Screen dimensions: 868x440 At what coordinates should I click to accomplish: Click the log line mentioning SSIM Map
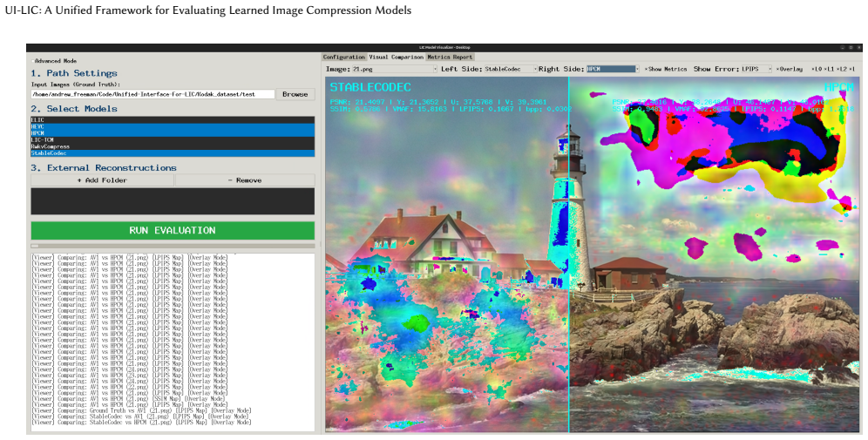[x=128, y=398]
